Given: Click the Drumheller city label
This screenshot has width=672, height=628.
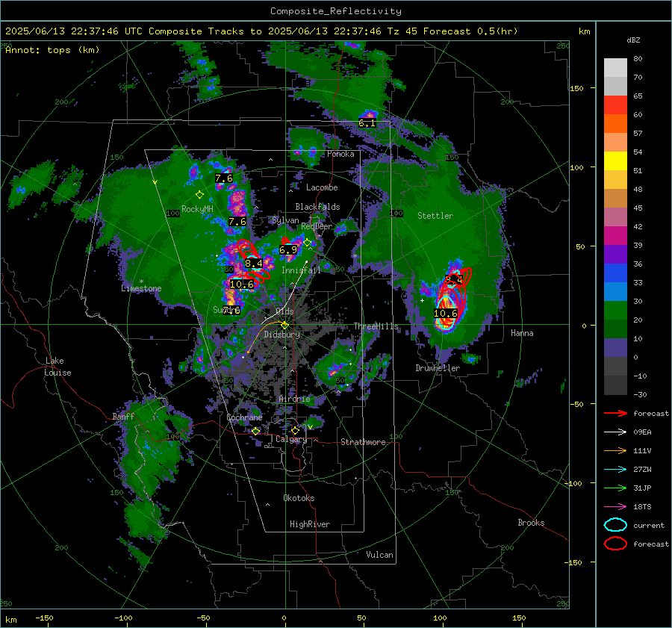Looking at the screenshot, I should pyautogui.click(x=438, y=368).
